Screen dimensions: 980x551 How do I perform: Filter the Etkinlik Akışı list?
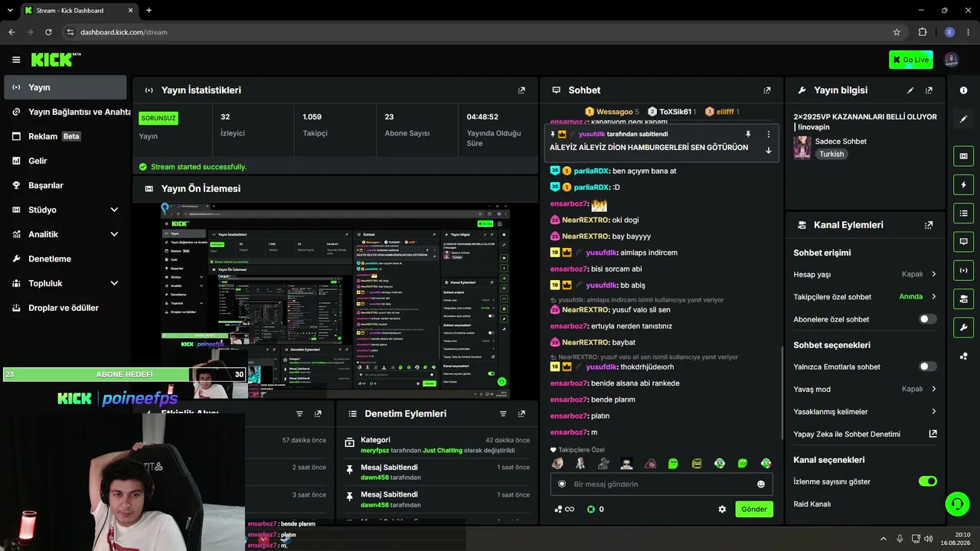[299, 414]
